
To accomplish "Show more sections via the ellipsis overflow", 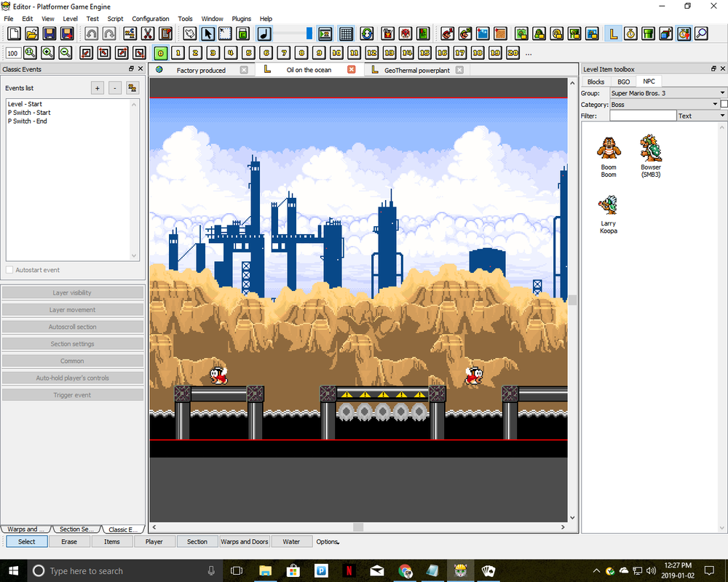I will 529,53.
